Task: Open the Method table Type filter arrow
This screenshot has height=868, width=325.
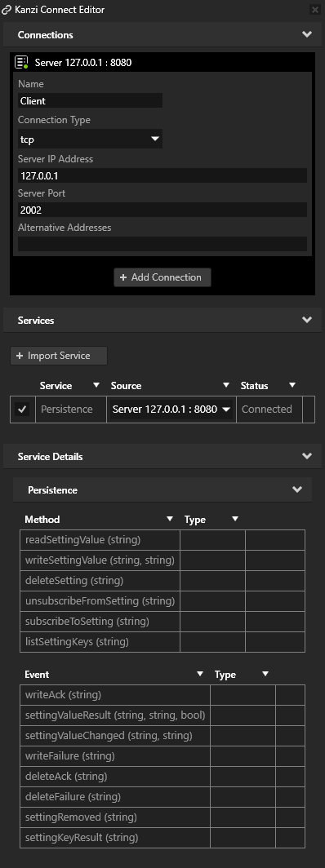Action: coord(234,519)
